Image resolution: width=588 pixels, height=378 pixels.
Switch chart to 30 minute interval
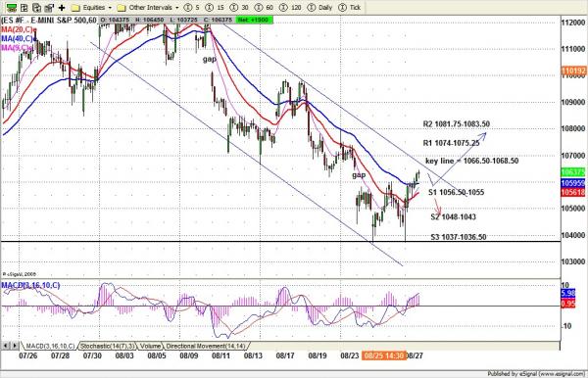[239, 8]
